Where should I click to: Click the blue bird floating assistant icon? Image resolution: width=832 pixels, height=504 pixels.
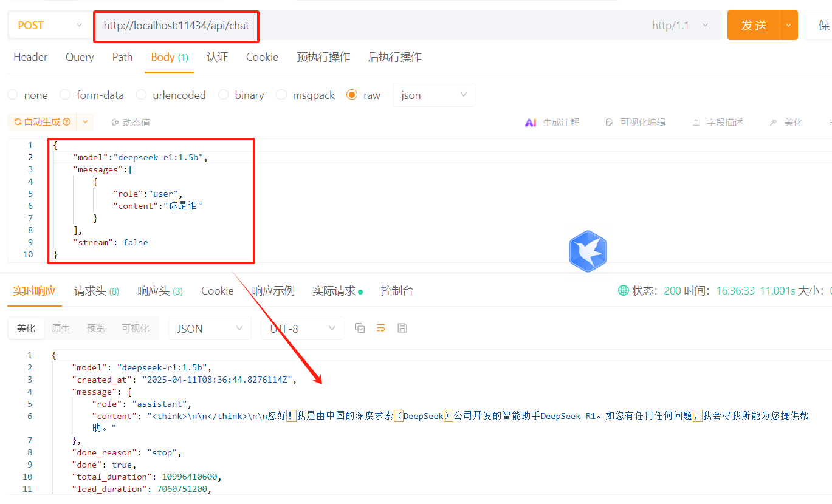[588, 251]
